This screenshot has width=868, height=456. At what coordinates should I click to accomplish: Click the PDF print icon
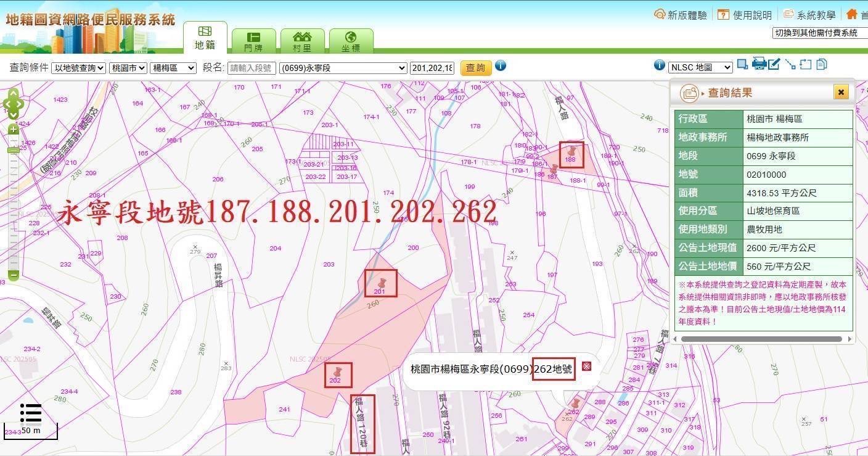point(759,64)
